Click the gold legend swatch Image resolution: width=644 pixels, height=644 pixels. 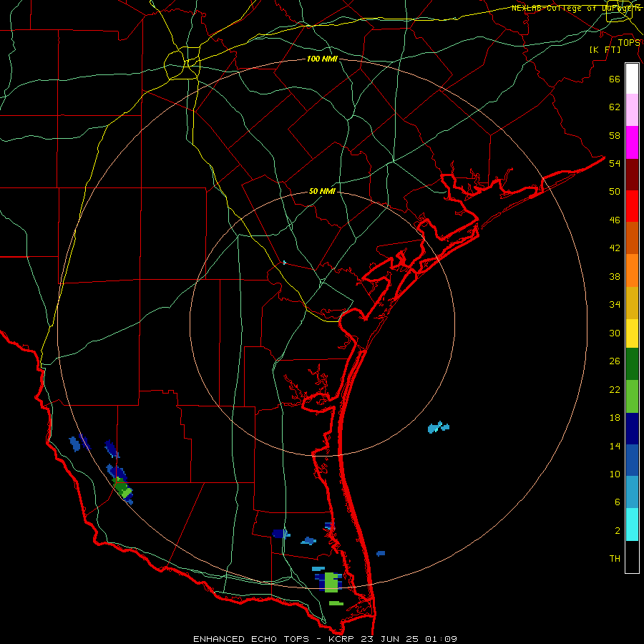(632, 303)
